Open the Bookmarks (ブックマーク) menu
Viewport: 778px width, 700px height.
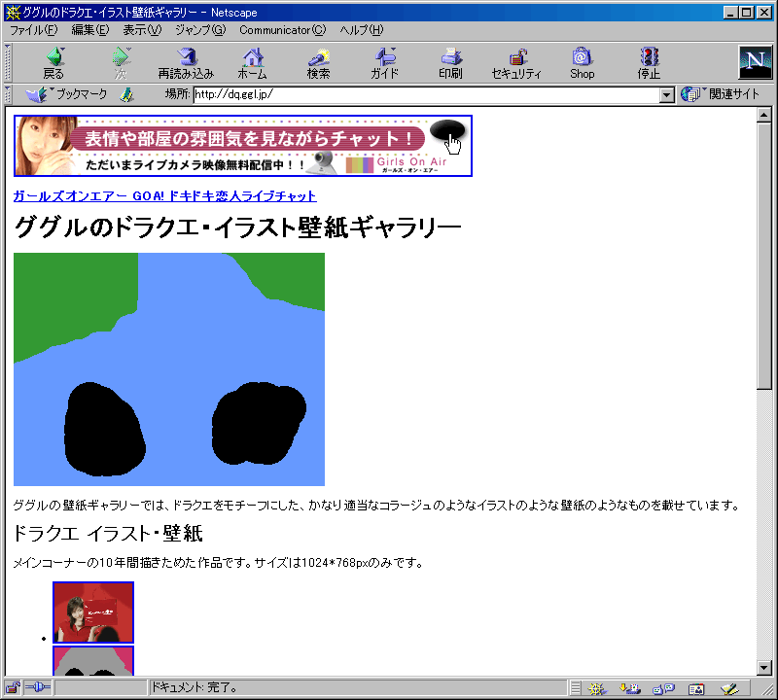click(x=66, y=93)
